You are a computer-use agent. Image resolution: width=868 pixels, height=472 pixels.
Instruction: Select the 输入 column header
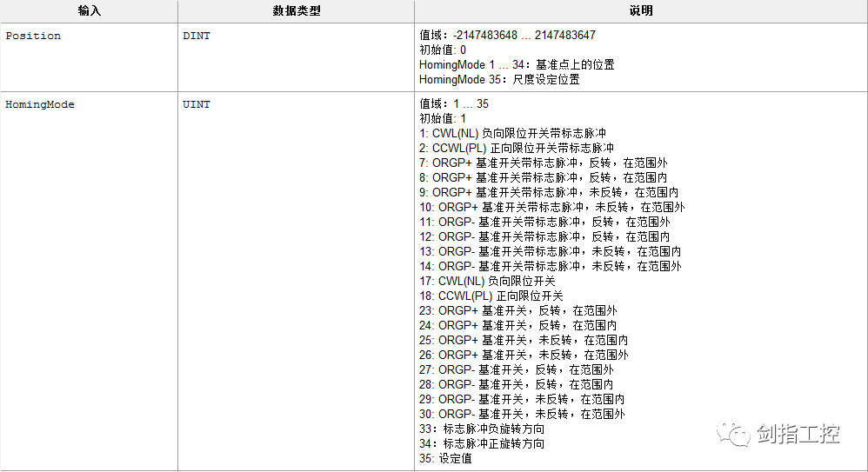89,11
